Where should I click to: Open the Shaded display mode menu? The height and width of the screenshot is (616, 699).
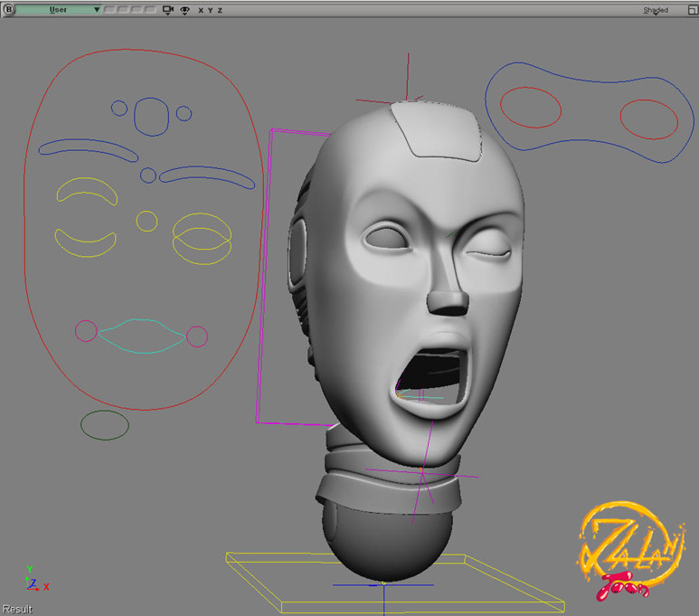(x=656, y=10)
